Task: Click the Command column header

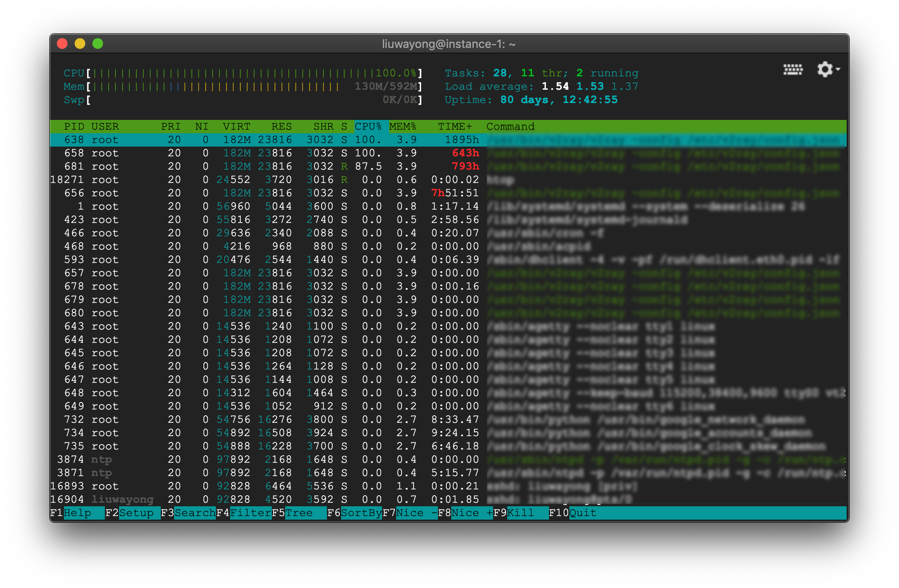Action: click(x=510, y=127)
